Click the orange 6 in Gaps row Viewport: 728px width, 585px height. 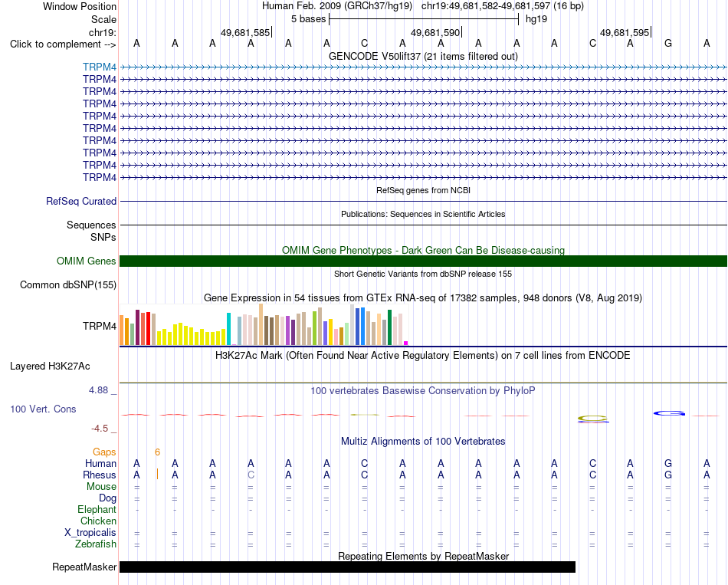tap(157, 452)
